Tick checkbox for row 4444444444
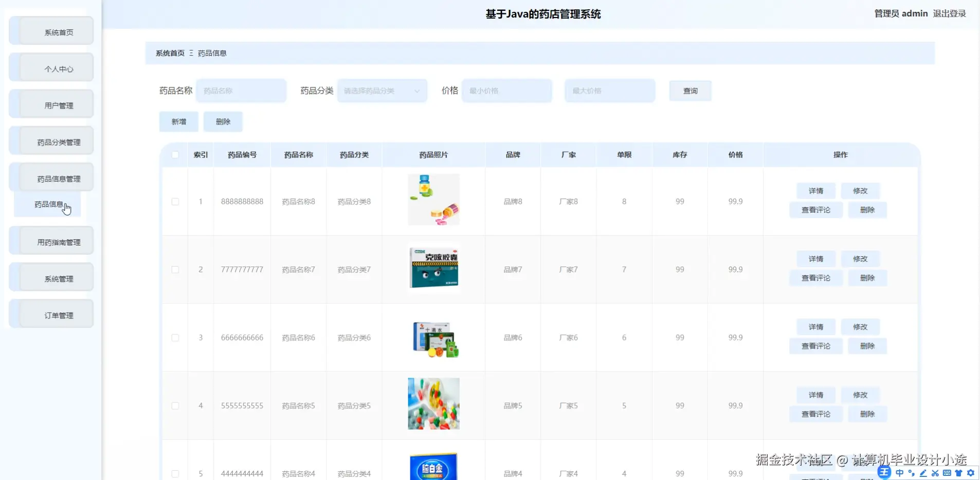Image resolution: width=980 pixels, height=480 pixels. tap(175, 473)
